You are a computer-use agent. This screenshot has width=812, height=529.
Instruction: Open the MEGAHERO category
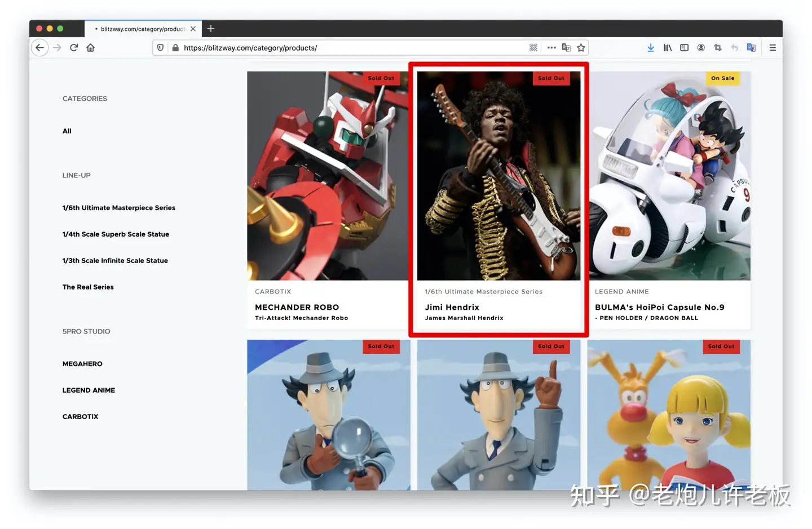[82, 364]
